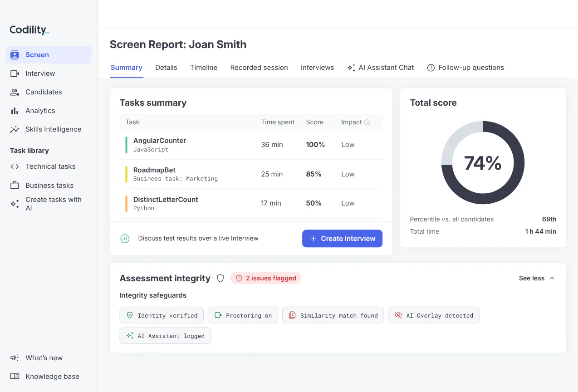Click the AI Overlay detected chip
This screenshot has height=392, width=578.
coord(434,315)
